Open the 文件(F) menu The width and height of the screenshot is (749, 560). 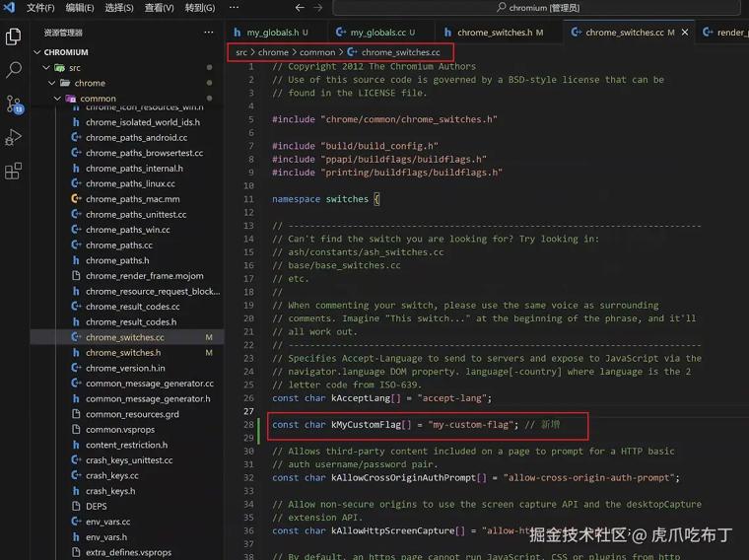[x=40, y=8]
